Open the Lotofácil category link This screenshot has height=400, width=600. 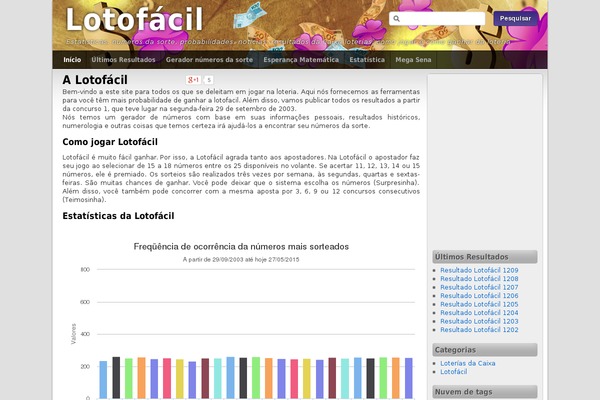point(453,372)
